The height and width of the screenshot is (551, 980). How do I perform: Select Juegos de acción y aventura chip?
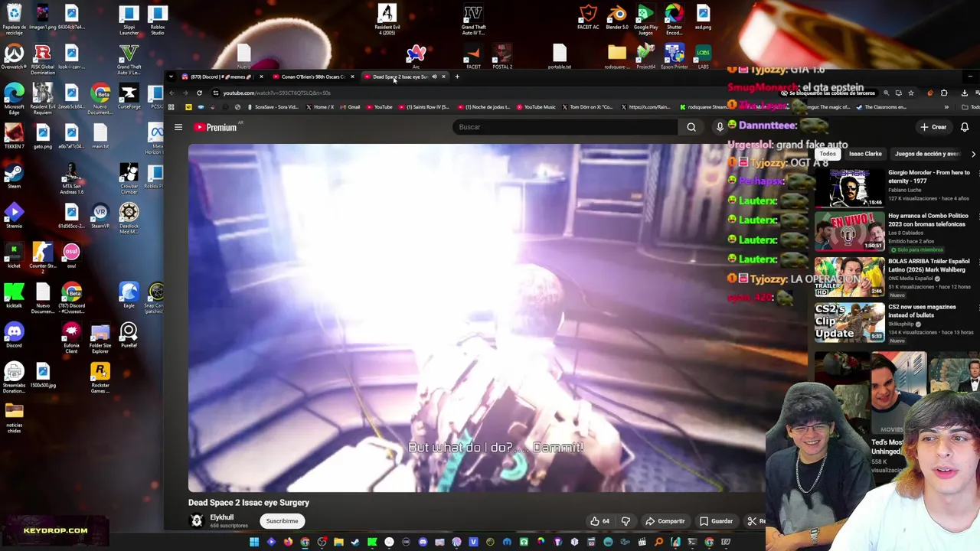[x=926, y=154]
